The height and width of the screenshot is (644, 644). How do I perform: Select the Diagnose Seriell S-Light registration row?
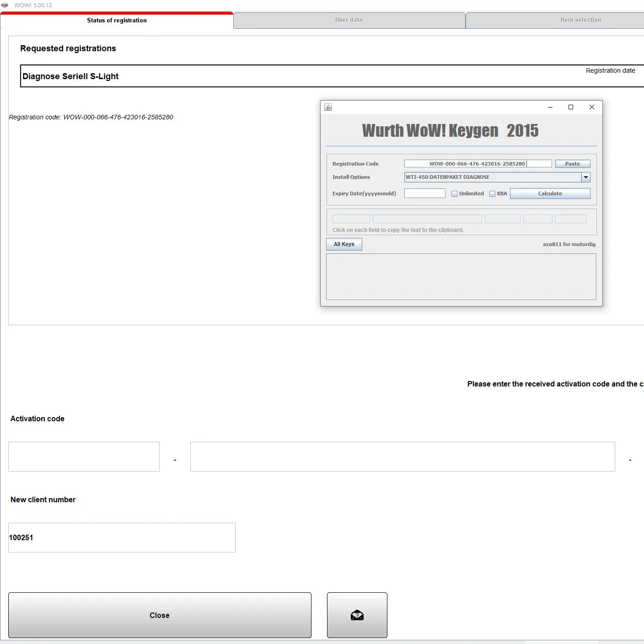click(333, 76)
